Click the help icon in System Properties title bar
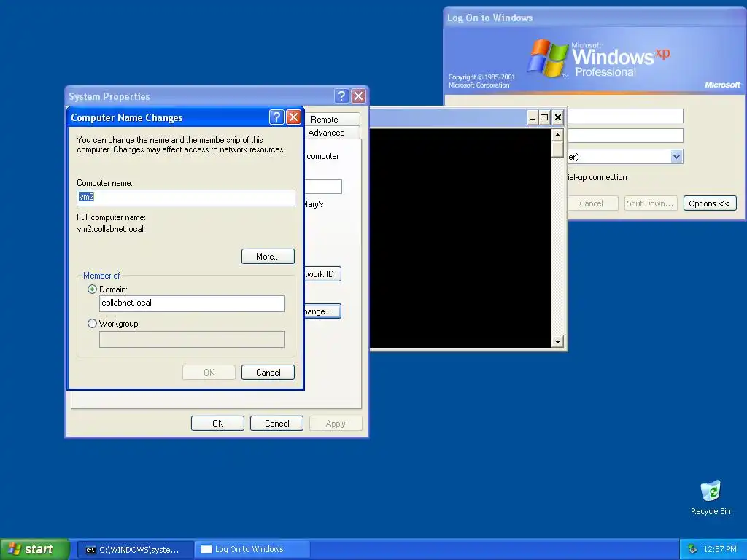 pos(341,96)
